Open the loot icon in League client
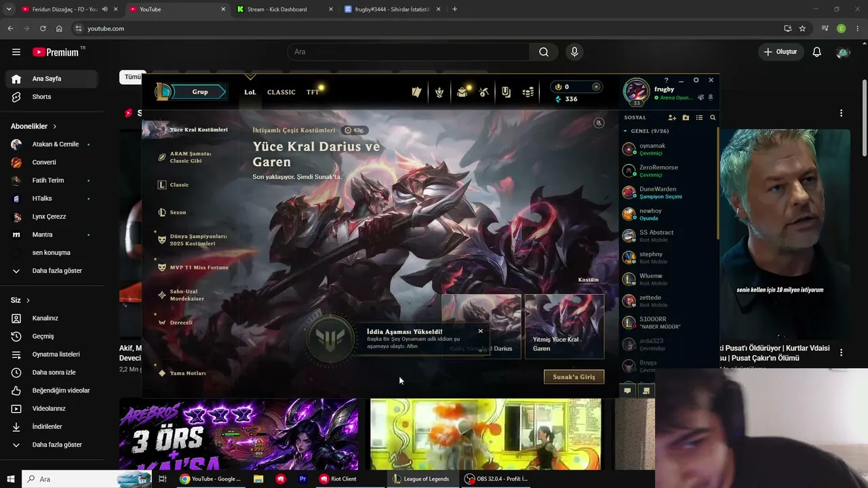The width and height of the screenshot is (868, 488). coord(462,92)
